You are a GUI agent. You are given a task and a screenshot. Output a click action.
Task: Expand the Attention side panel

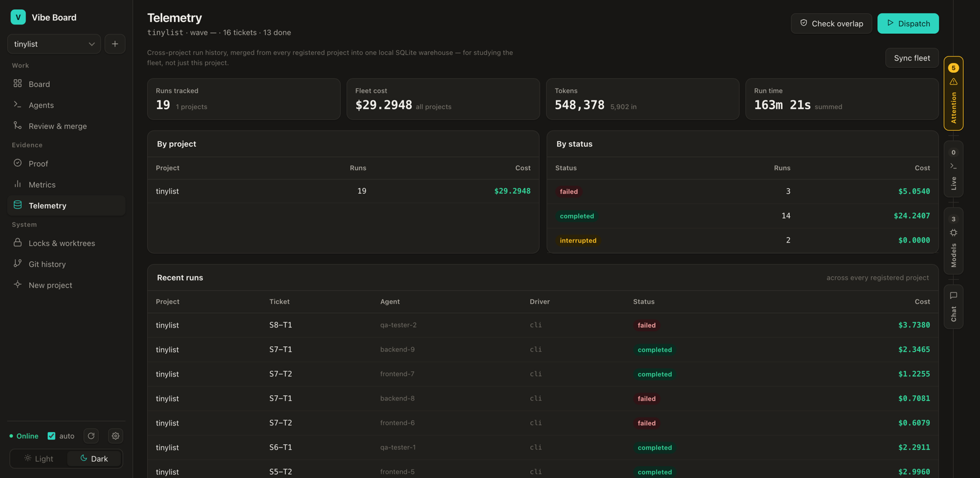953,93
